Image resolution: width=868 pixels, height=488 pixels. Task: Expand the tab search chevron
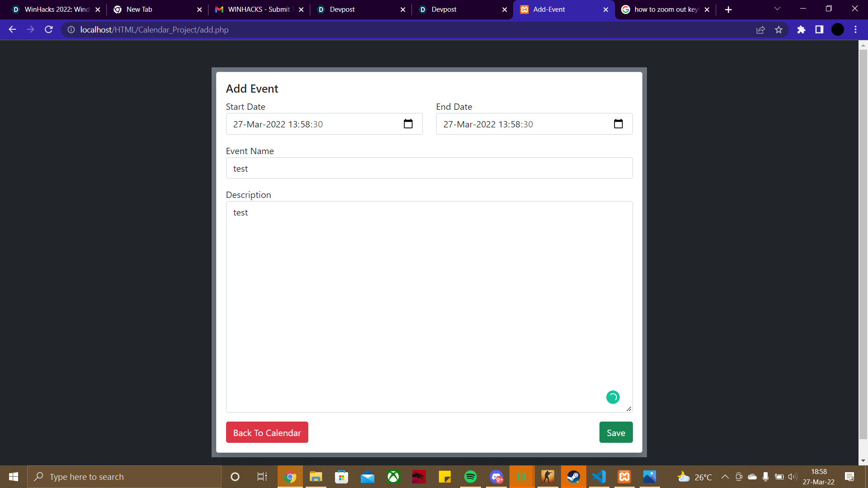point(777,9)
